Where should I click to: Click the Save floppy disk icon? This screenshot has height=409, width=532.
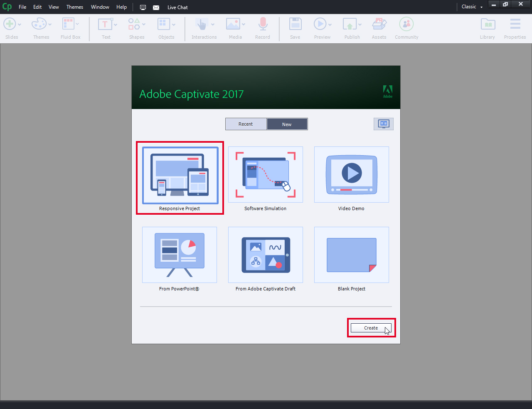pyautogui.click(x=295, y=24)
